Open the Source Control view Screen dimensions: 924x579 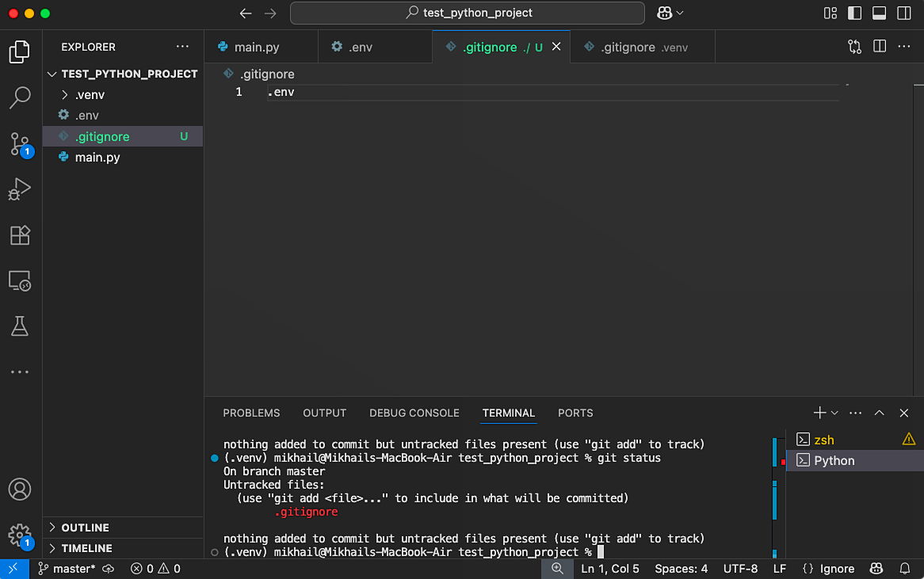pos(20,144)
